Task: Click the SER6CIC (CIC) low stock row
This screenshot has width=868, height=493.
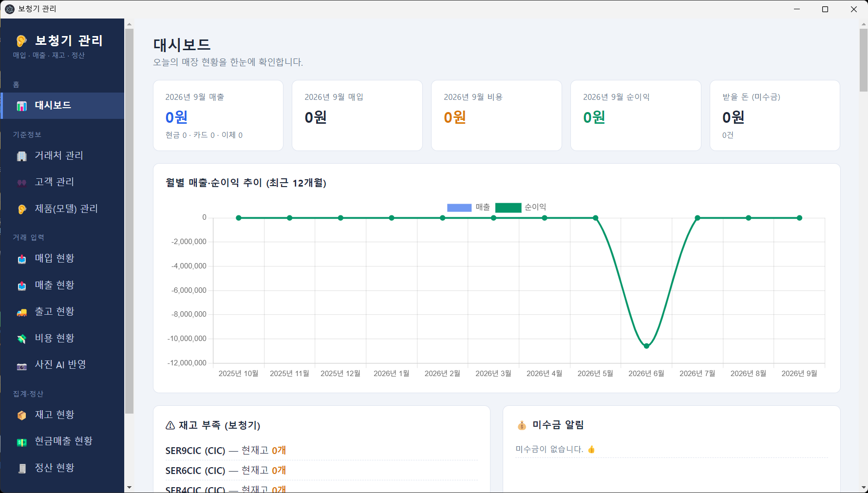Action: point(321,471)
